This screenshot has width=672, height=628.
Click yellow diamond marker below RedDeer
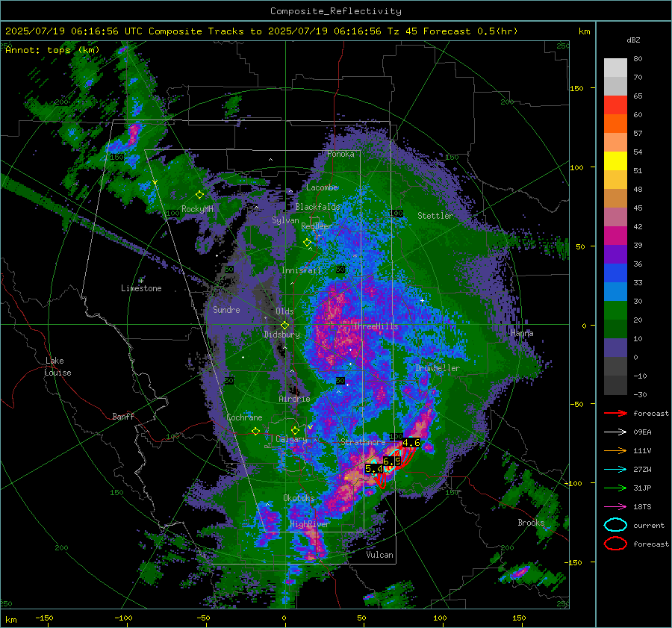click(307, 243)
